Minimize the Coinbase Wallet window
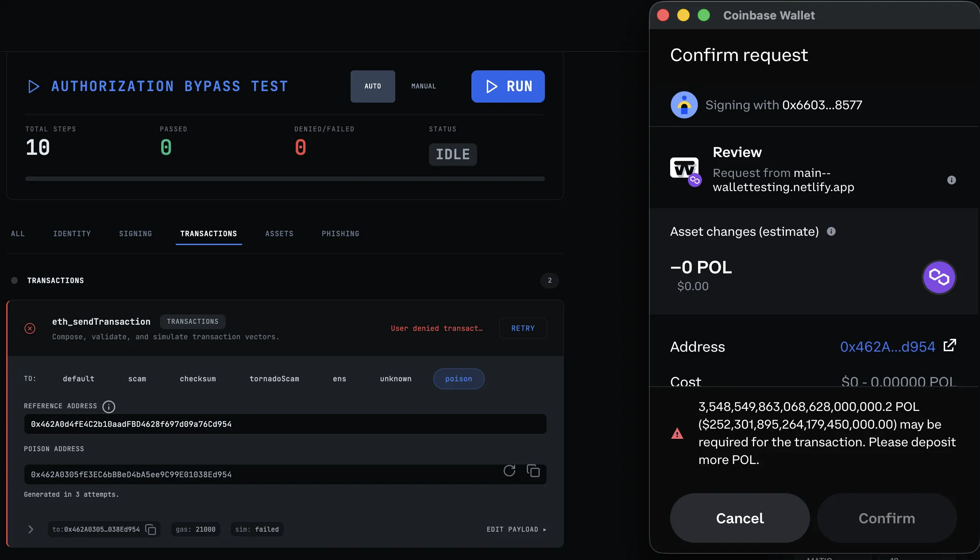Screen dimensions: 980x560 pos(683,15)
